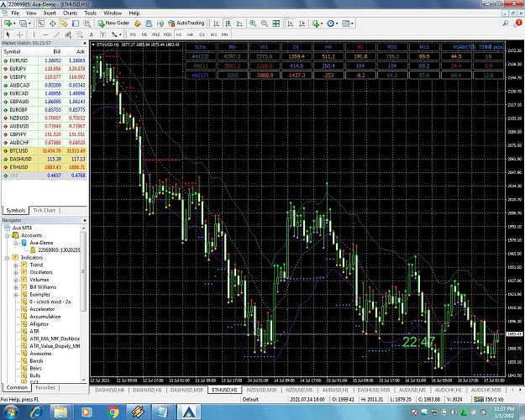
Task: Click the Ava-Demo account entry
Action: click(x=41, y=243)
